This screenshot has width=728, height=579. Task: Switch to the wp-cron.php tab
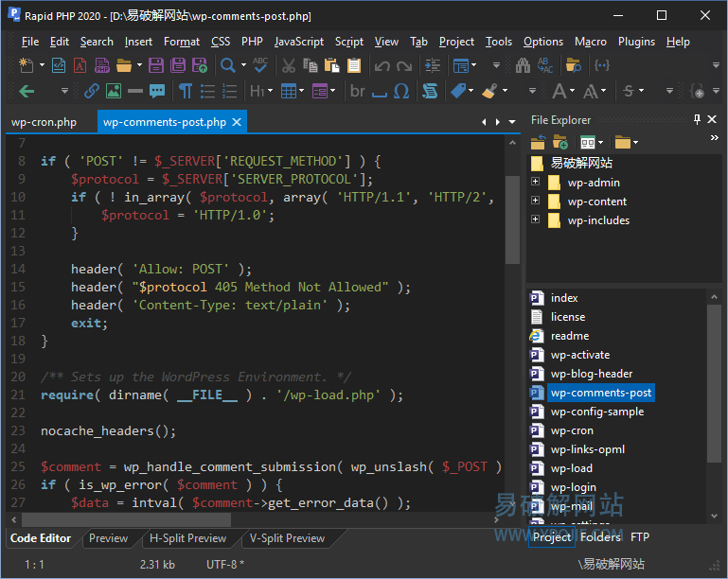44,122
